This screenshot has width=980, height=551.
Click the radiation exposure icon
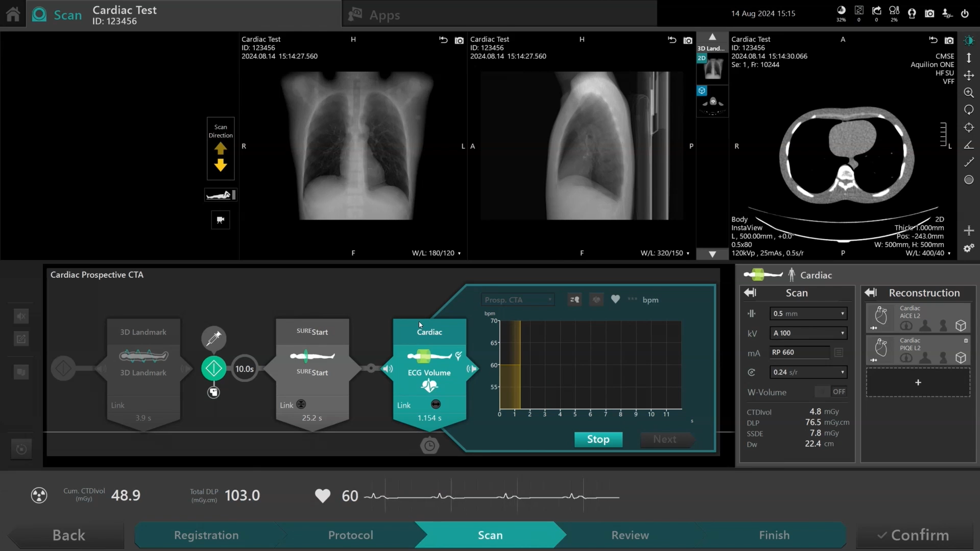coord(39,495)
